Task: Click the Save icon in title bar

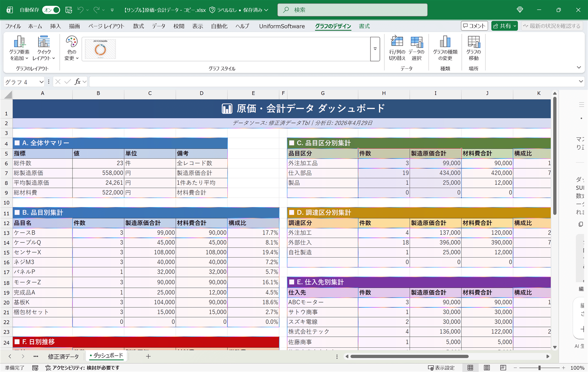Action: tap(69, 10)
